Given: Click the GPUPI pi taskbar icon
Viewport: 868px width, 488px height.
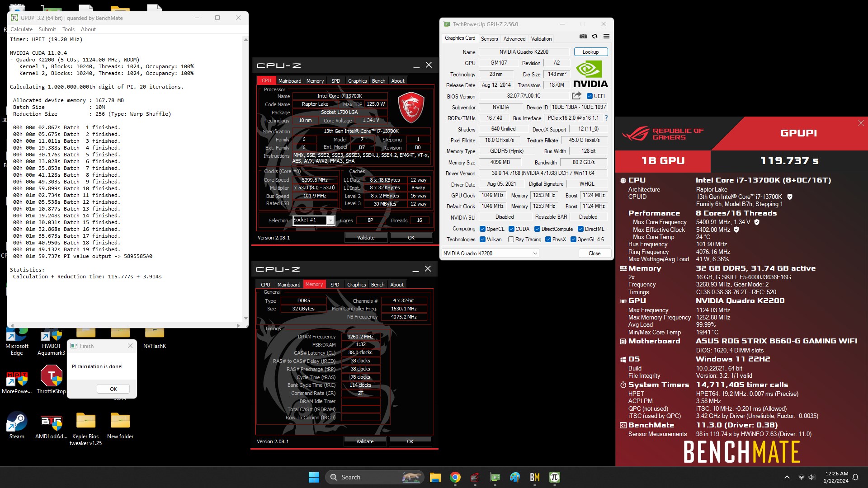Looking at the screenshot, I should (555, 477).
